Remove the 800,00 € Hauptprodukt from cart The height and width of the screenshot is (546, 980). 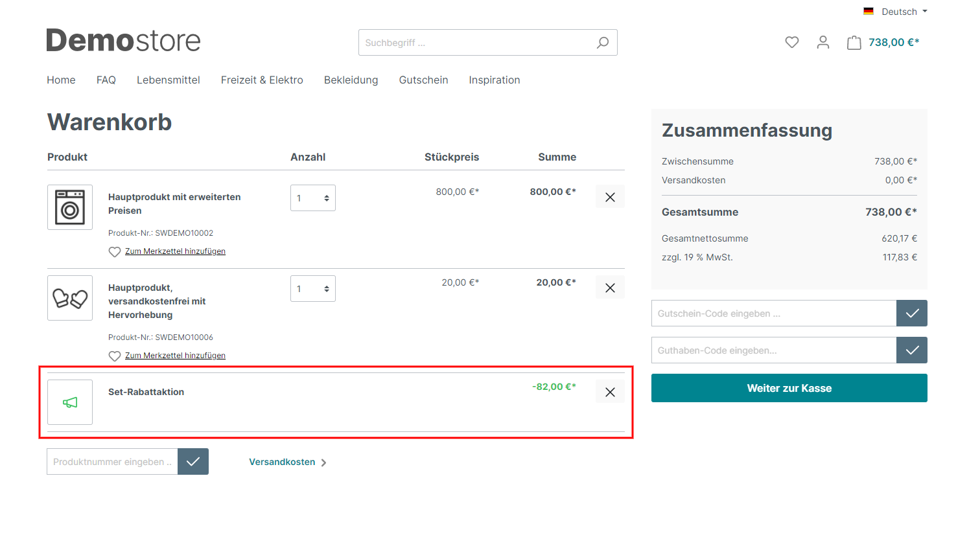pos(610,197)
